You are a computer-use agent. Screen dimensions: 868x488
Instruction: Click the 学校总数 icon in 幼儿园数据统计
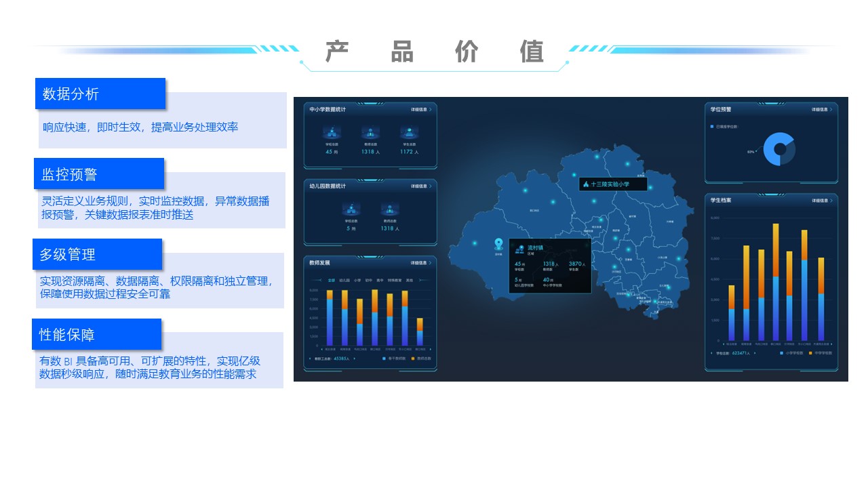[x=351, y=209]
